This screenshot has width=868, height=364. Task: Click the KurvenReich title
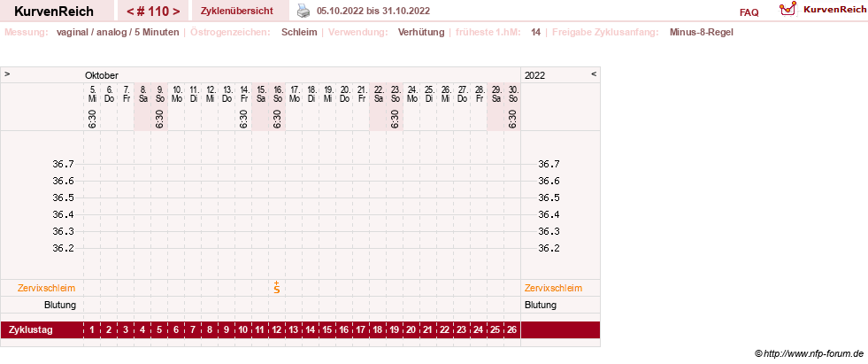[x=54, y=12]
